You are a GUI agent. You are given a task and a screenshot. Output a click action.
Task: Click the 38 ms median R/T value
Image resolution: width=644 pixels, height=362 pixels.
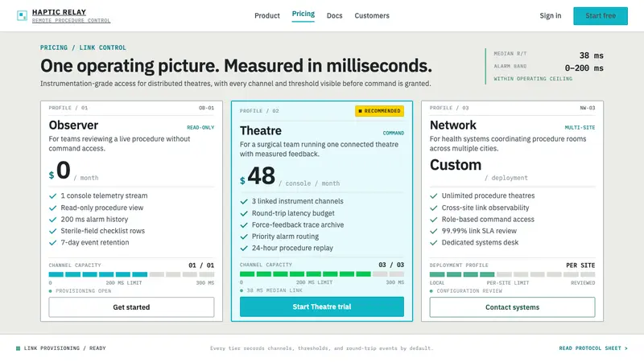click(x=592, y=56)
